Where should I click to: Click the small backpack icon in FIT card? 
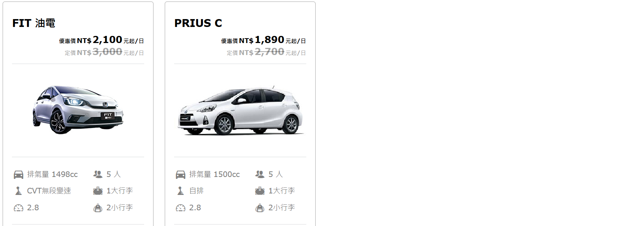coord(98,208)
